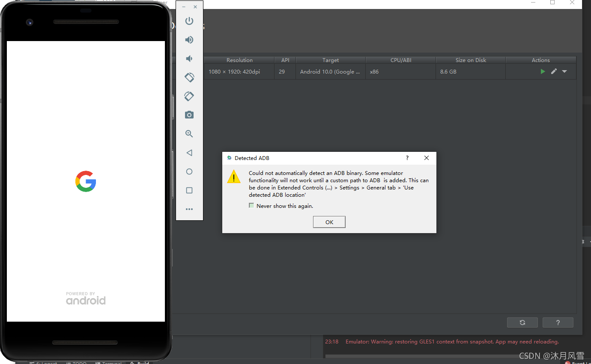This screenshot has height=364, width=591.
Task: Click OK in the Detected ADB dialog
Action: [329, 222]
